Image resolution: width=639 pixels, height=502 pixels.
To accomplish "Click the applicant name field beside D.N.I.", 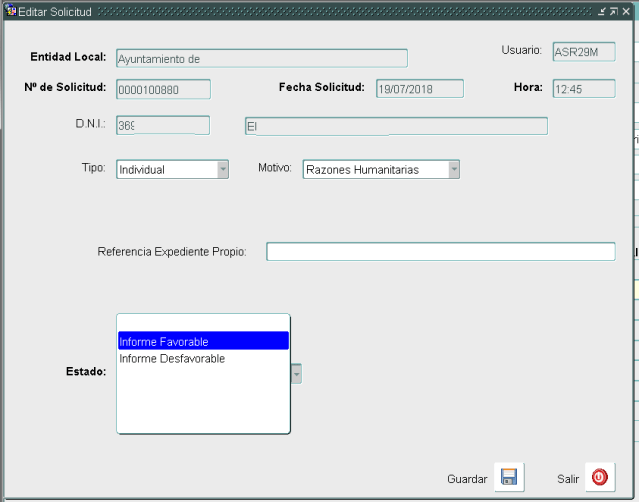I will [x=395, y=126].
